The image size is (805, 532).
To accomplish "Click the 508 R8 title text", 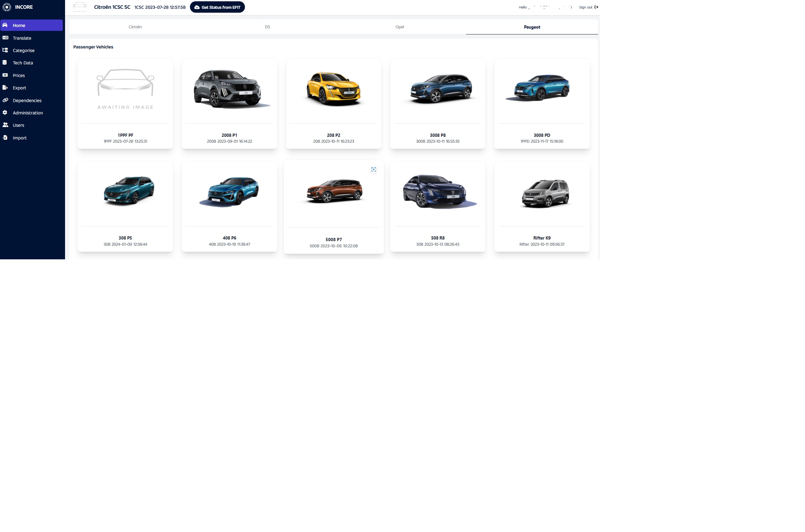I will click(x=438, y=238).
